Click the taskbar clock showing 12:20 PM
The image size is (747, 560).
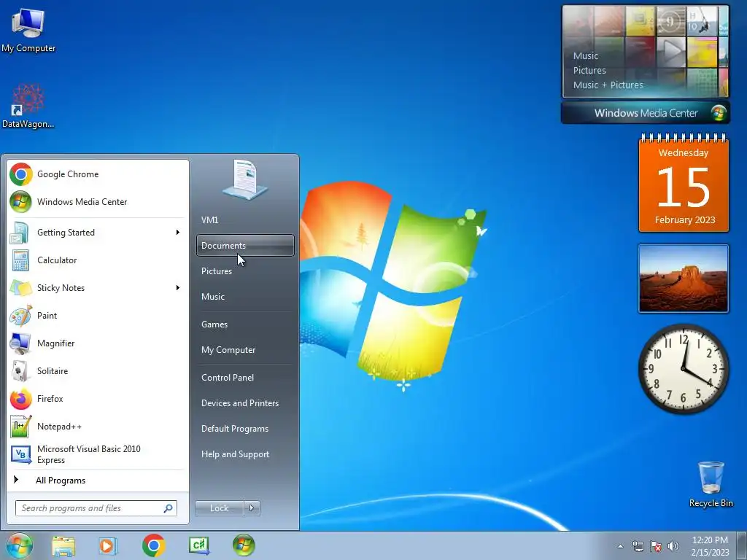[x=710, y=546]
